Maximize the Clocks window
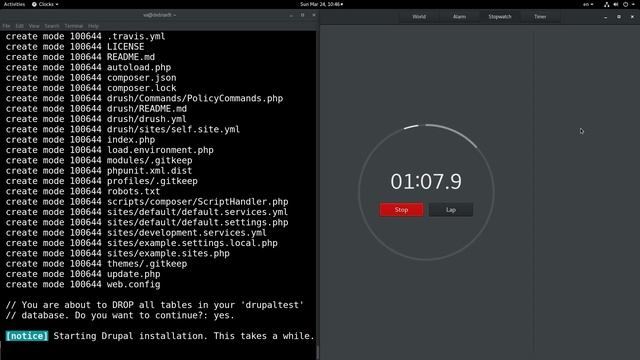Image resolution: width=640 pixels, height=360 pixels. click(x=619, y=17)
